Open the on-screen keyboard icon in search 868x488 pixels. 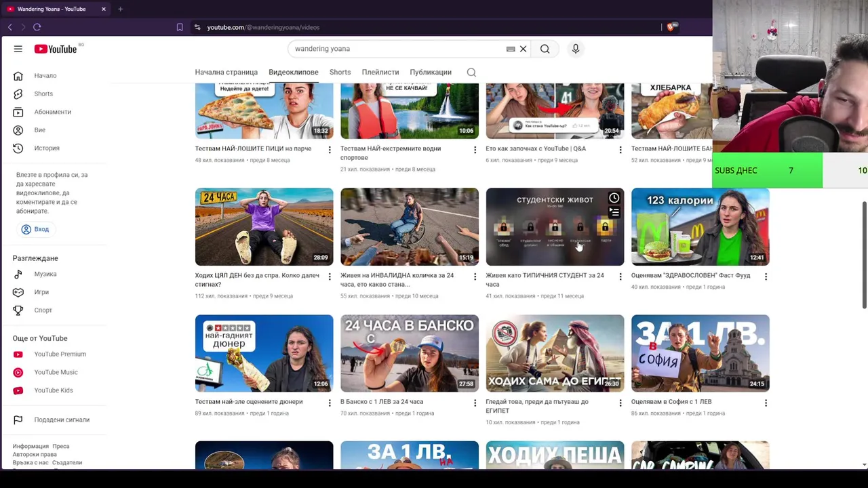coord(511,49)
